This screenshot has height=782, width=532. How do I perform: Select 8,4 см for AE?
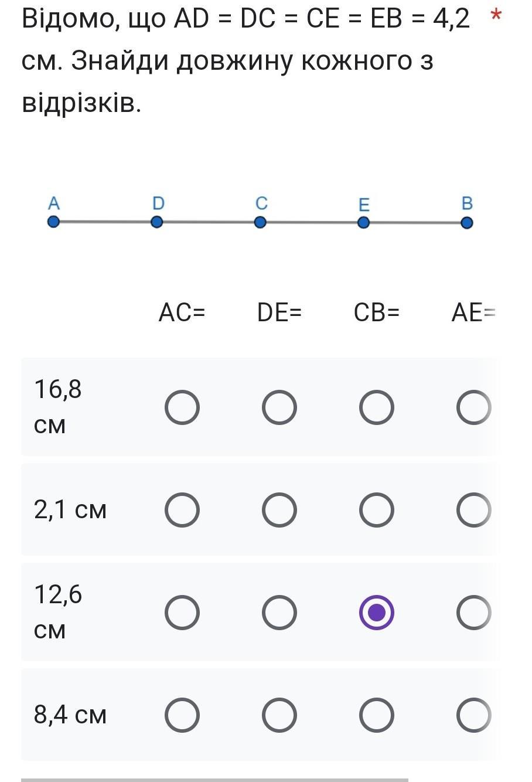473,715
